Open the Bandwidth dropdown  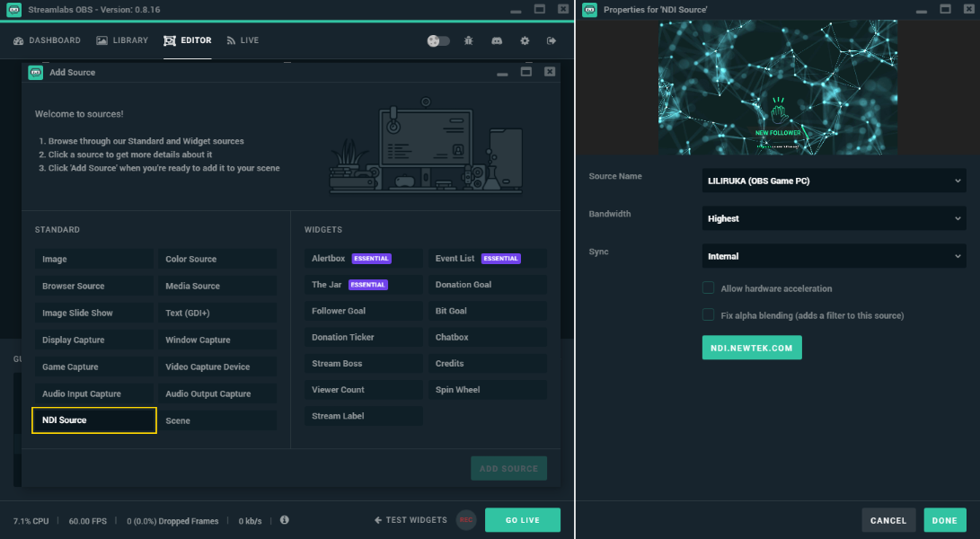(x=834, y=218)
